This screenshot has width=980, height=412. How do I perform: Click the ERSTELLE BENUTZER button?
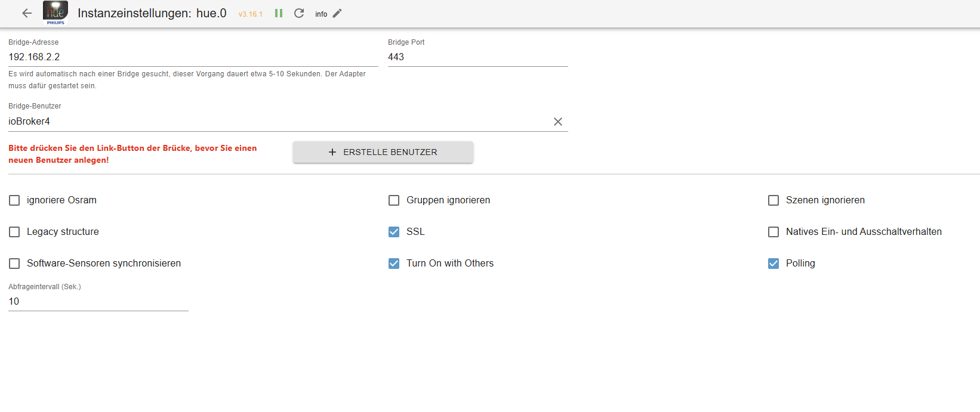pyautogui.click(x=383, y=152)
